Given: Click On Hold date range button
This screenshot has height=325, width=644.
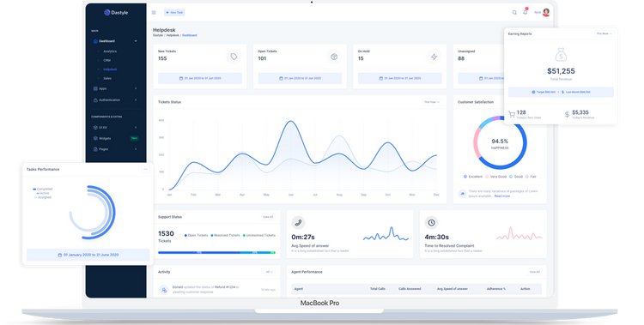Looking at the screenshot, I should tap(400, 78).
